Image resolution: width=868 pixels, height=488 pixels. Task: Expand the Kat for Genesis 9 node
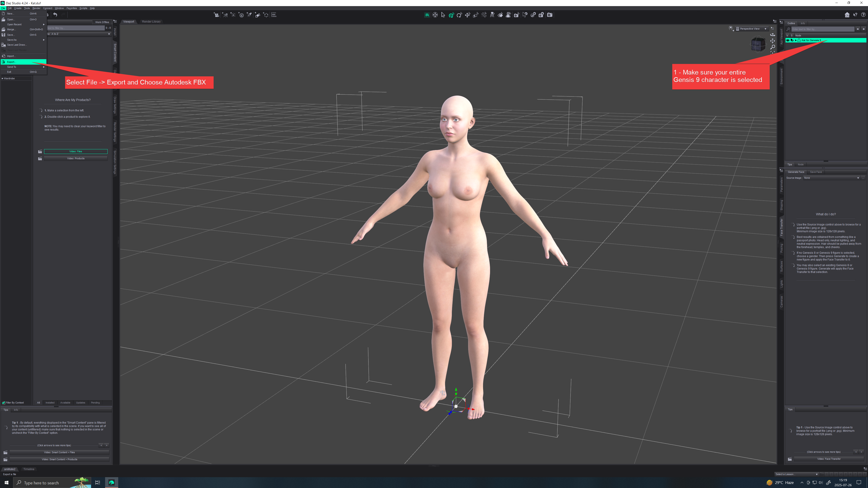[x=796, y=40]
